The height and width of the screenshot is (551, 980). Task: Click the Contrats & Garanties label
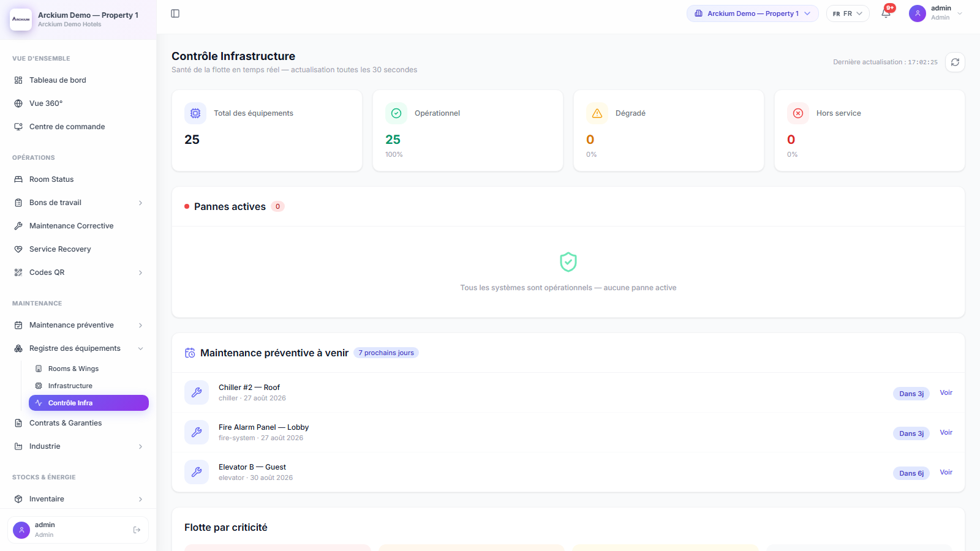pos(66,423)
